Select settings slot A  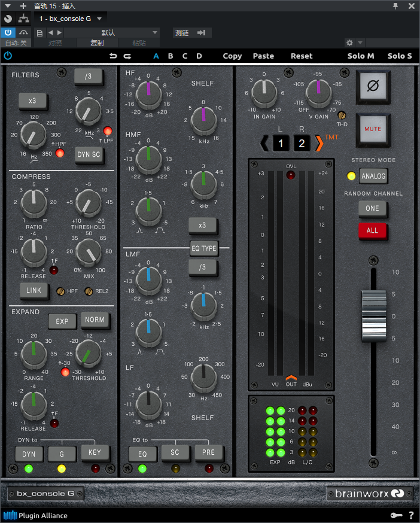(x=156, y=56)
